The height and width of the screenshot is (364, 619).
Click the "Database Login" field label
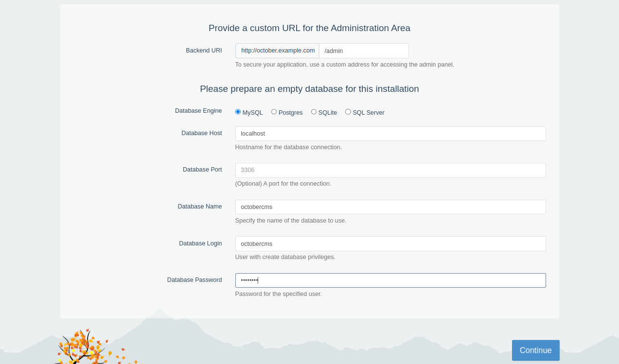click(200, 243)
